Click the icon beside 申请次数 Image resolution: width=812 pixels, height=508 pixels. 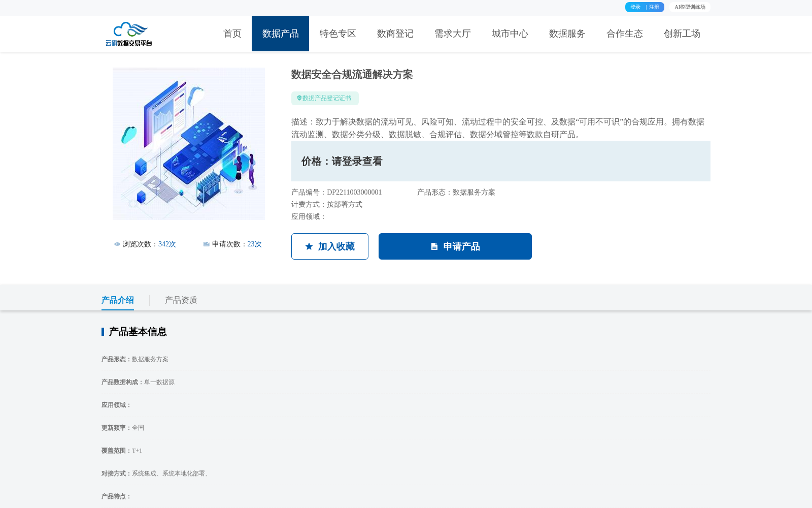pyautogui.click(x=207, y=244)
